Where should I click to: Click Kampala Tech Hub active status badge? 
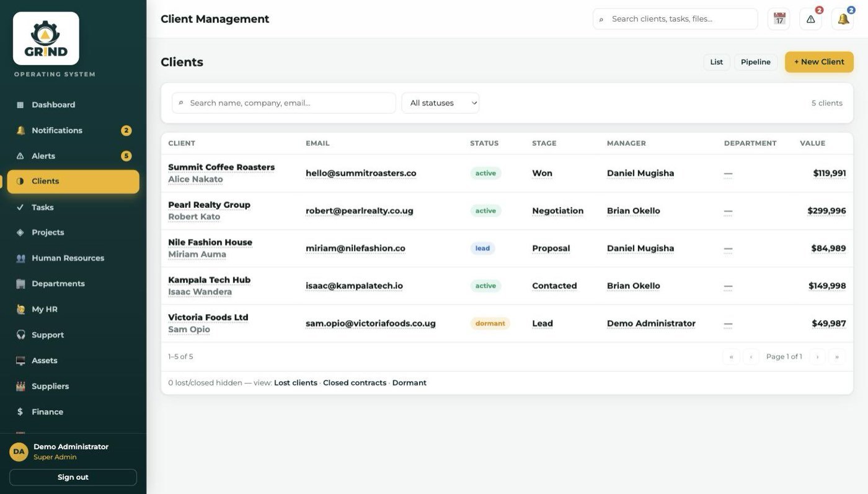485,286
